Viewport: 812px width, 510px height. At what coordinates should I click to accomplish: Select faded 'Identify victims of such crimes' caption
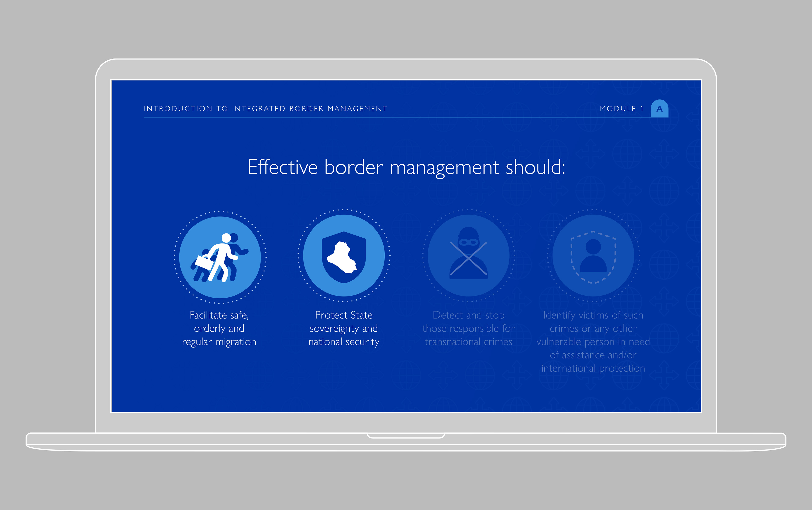tap(593, 341)
